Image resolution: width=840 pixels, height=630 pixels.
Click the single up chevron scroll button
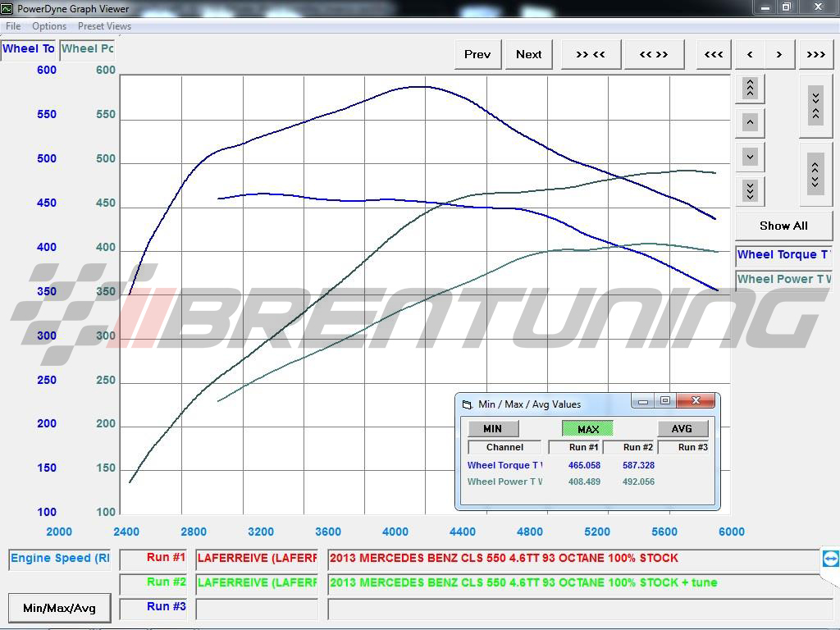(750, 123)
